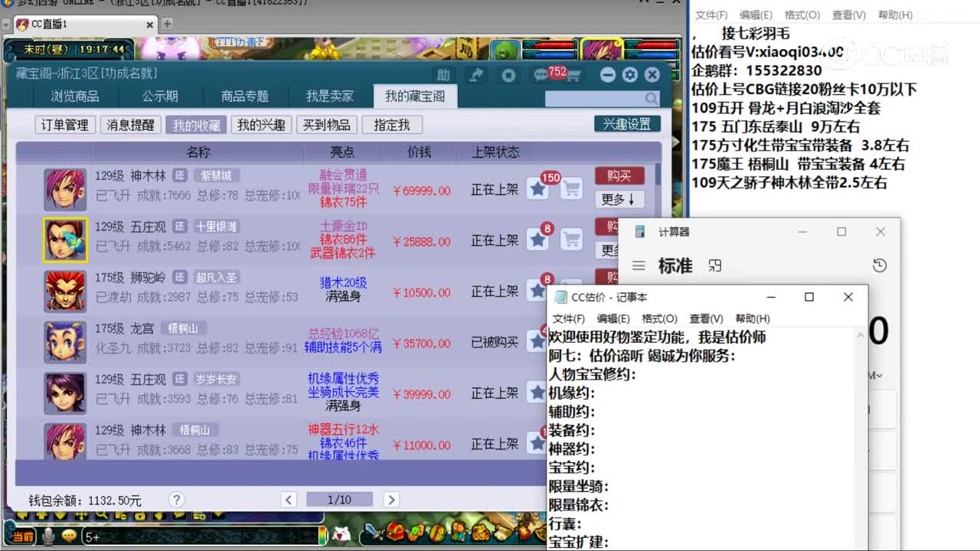The image size is (980, 551).
Task: Open the 藏宝阁 settings gear icon
Action: (629, 75)
